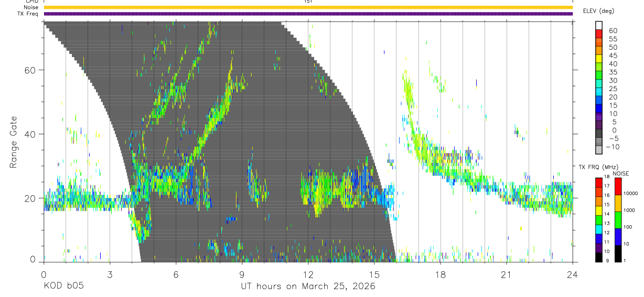Click the '55' tick on ELEV colorbar
Image resolution: width=644 pixels, height=297 pixels.
pos(613,39)
